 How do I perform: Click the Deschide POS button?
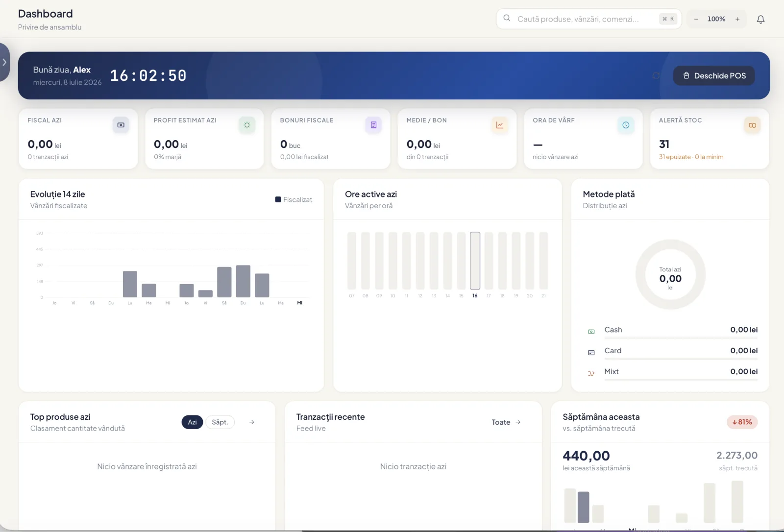[714, 75]
